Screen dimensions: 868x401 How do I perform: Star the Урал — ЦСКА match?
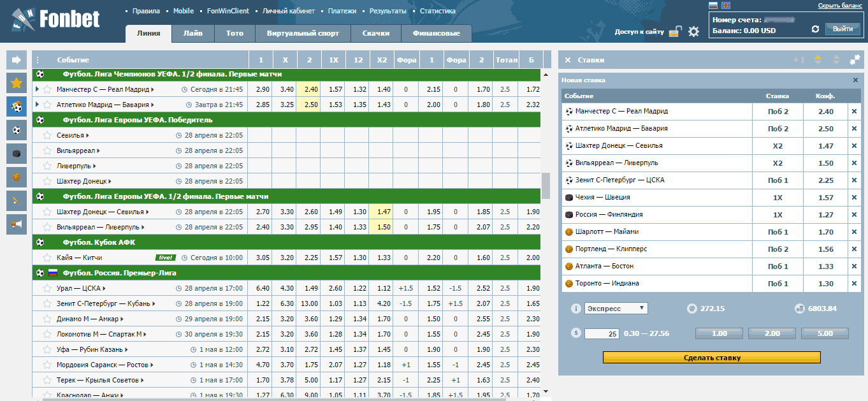[47, 288]
